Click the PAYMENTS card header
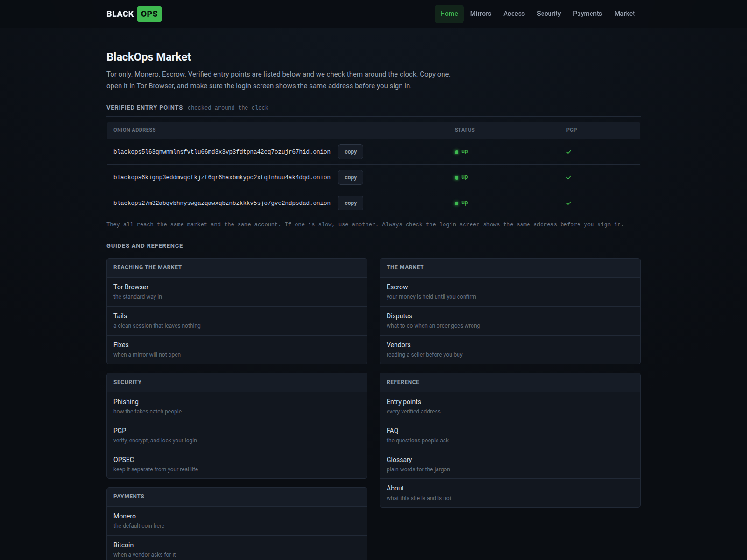This screenshot has width=747, height=560. click(x=237, y=497)
